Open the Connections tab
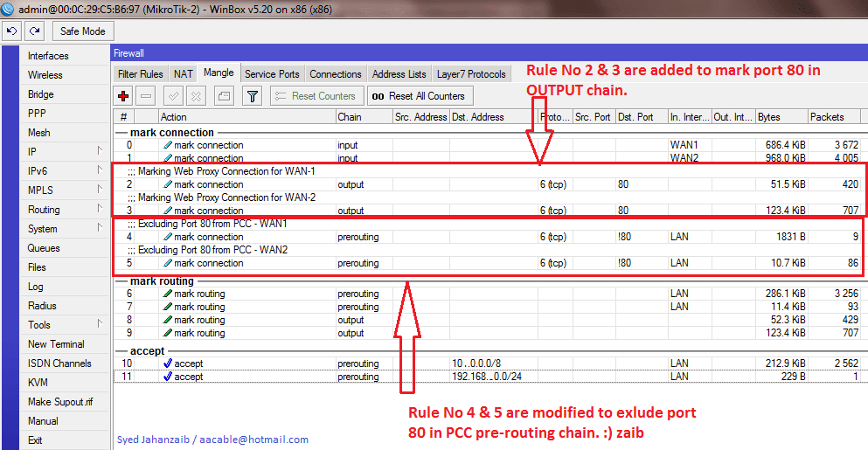Screen dimensions: 868x450 336,73
